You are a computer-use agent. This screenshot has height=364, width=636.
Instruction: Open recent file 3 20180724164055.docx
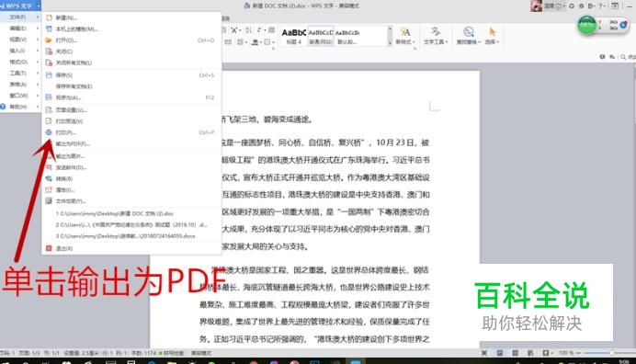click(131, 235)
